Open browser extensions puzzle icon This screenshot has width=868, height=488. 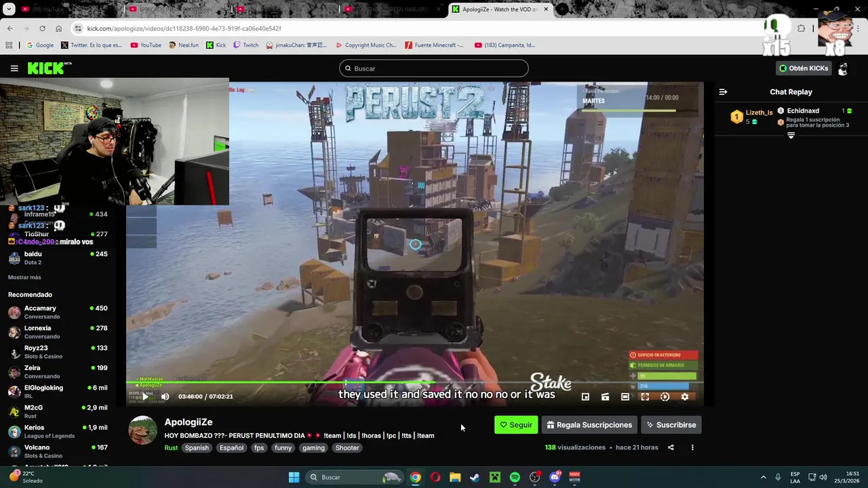tap(802, 28)
